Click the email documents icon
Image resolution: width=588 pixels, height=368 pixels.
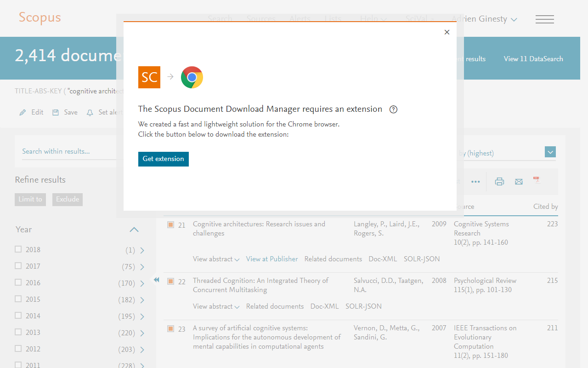tap(519, 182)
